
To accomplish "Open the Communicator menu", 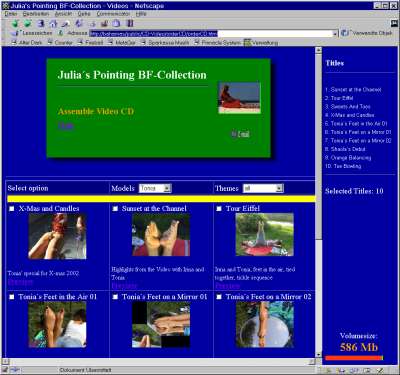I will tap(113, 14).
